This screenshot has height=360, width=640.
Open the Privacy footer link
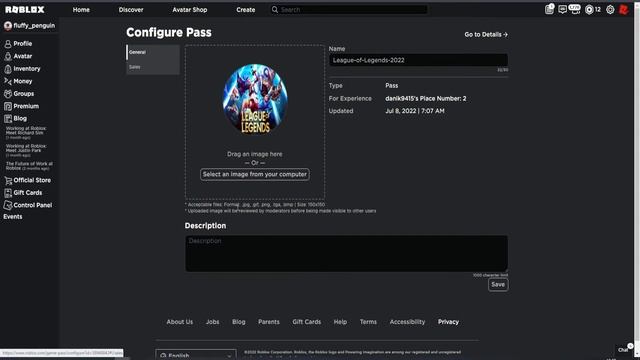448,322
